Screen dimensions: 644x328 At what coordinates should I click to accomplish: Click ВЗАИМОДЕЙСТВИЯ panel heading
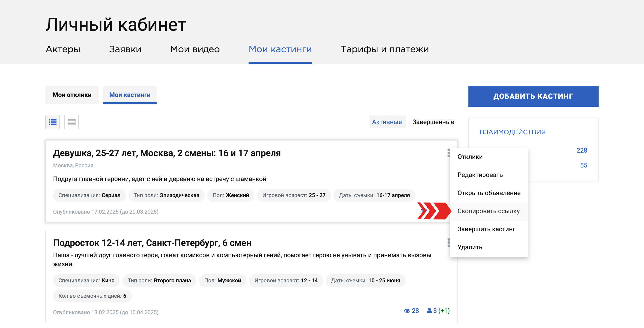tap(512, 132)
